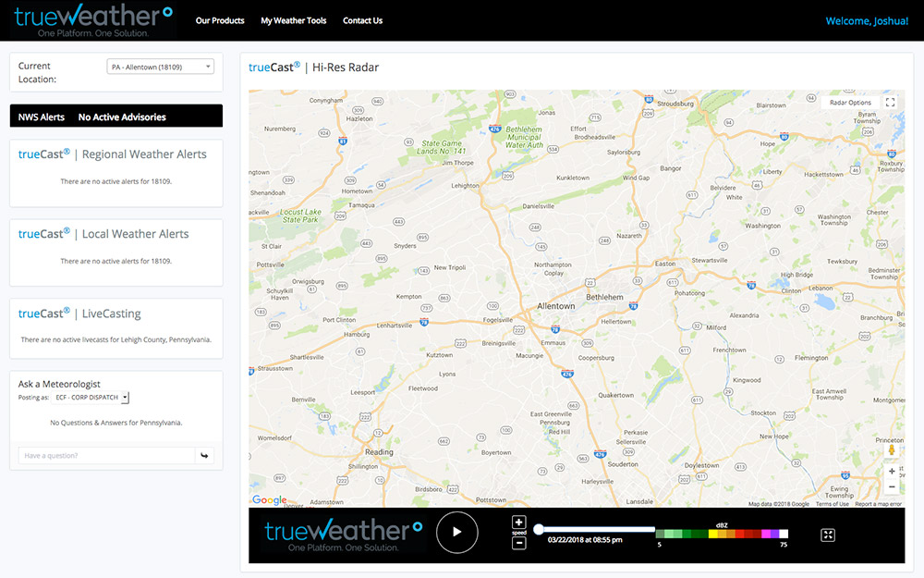
Task: Click the radar timeline slider handle
Action: (539, 529)
